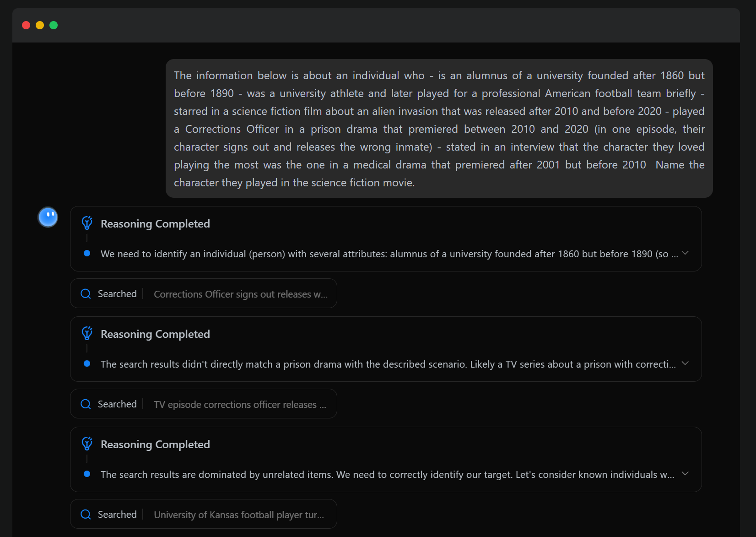
Task: Click the second Reasoning Completed heading
Action: 155,334
